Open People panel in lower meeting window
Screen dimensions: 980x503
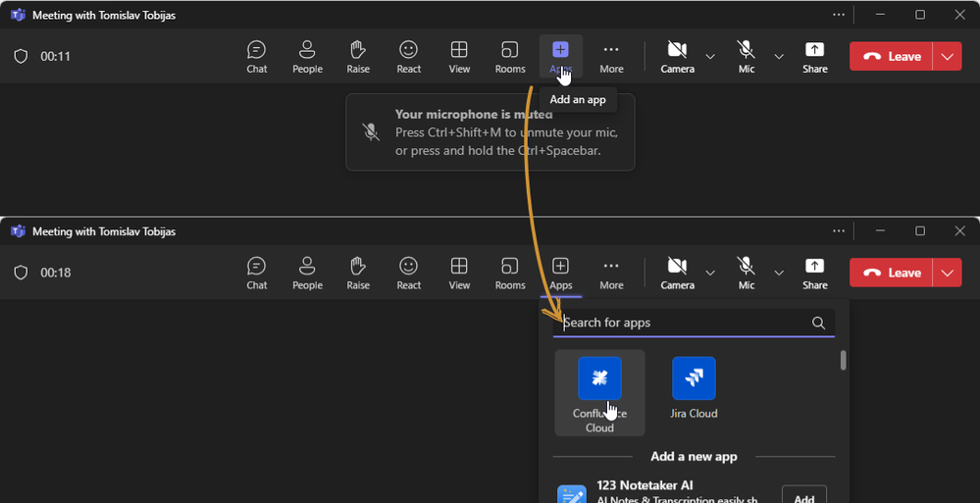(x=307, y=273)
